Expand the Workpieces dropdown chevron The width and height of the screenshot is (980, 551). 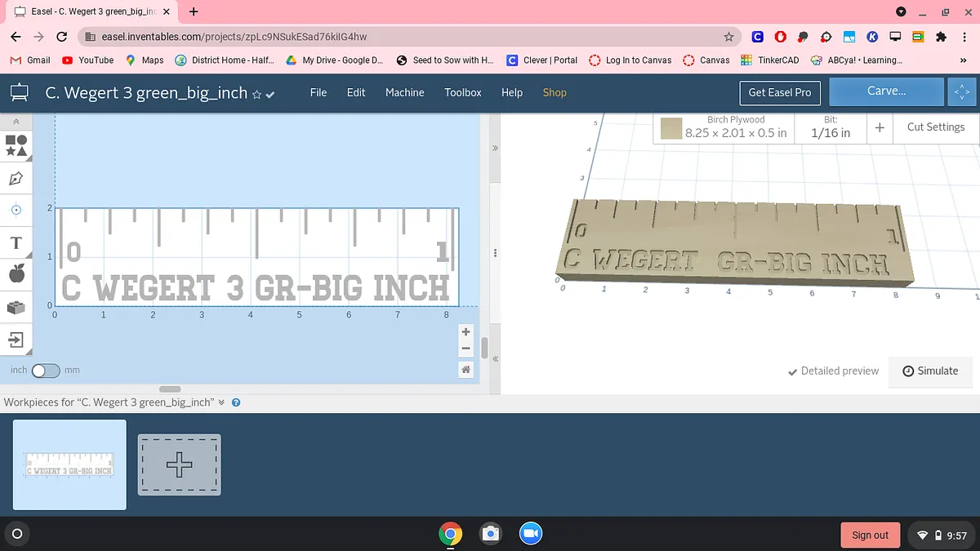[221, 402]
